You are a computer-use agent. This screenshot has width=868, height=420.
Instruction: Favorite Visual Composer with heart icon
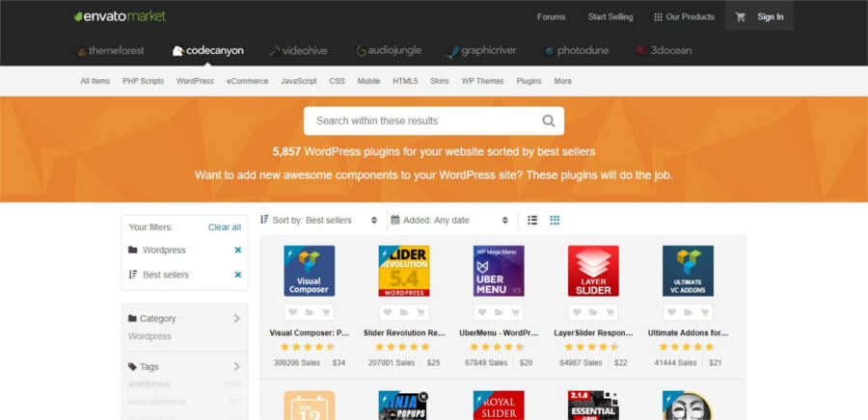(293, 312)
